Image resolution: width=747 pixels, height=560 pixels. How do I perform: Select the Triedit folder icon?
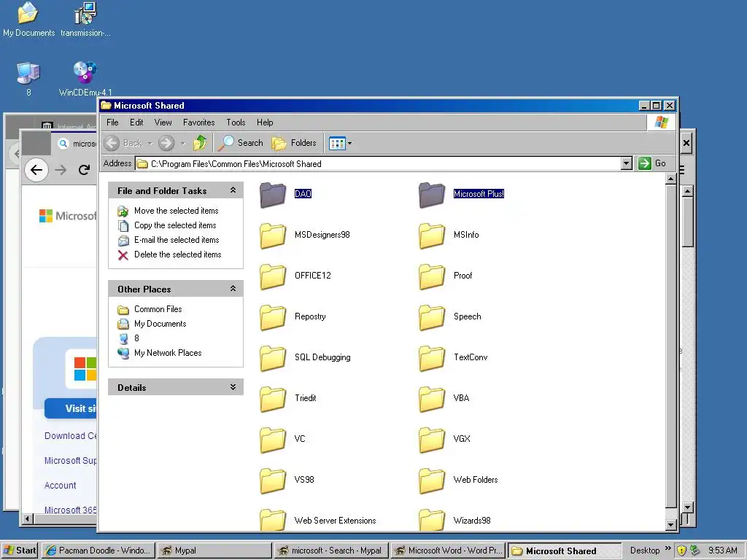click(x=273, y=399)
